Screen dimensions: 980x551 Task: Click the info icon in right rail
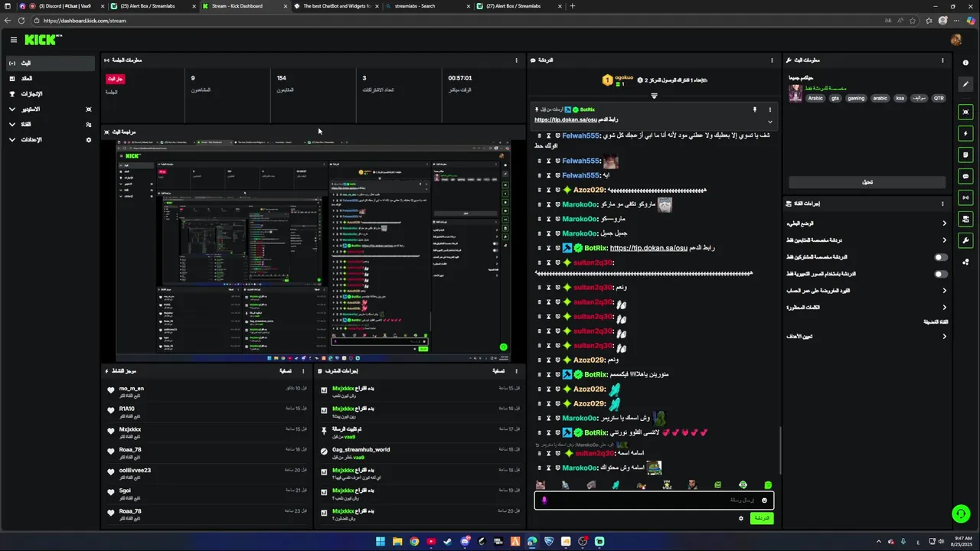pyautogui.click(x=965, y=63)
